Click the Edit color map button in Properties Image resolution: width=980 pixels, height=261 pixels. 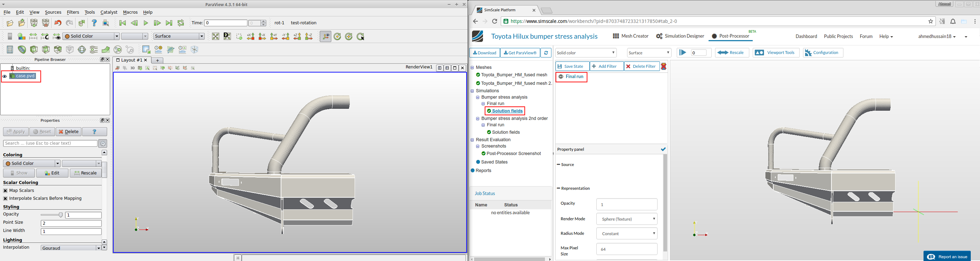point(52,173)
